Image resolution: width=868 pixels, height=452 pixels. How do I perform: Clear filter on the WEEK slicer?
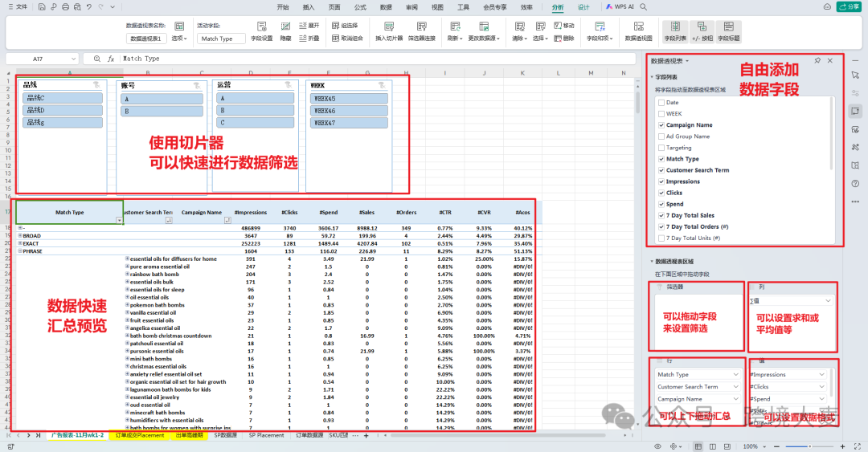click(382, 85)
